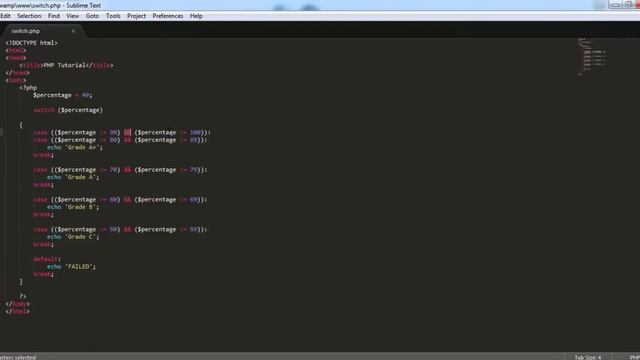The width and height of the screenshot is (640, 360).
Task: Open the View menu
Action: pyautogui.click(x=73, y=16)
